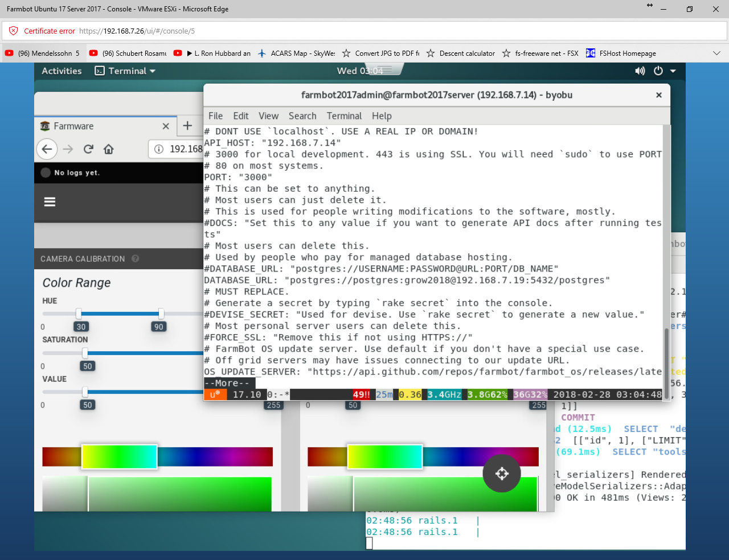
Task: Open the Terminal app menu dropdown
Action: pos(125,71)
